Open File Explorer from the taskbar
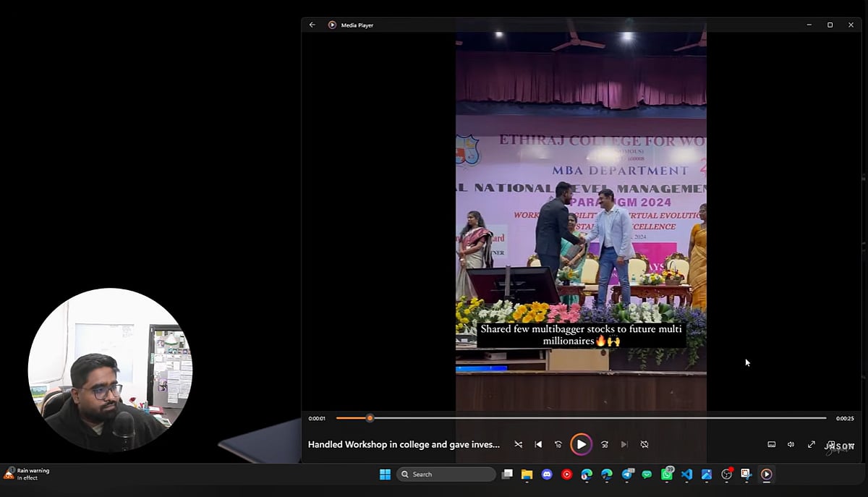The height and width of the screenshot is (497, 868). (x=527, y=475)
